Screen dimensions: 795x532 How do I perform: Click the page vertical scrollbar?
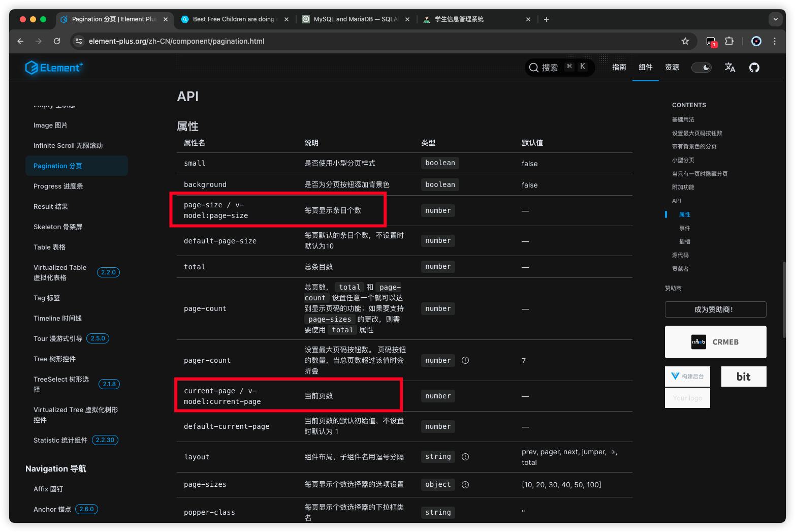coord(784,300)
